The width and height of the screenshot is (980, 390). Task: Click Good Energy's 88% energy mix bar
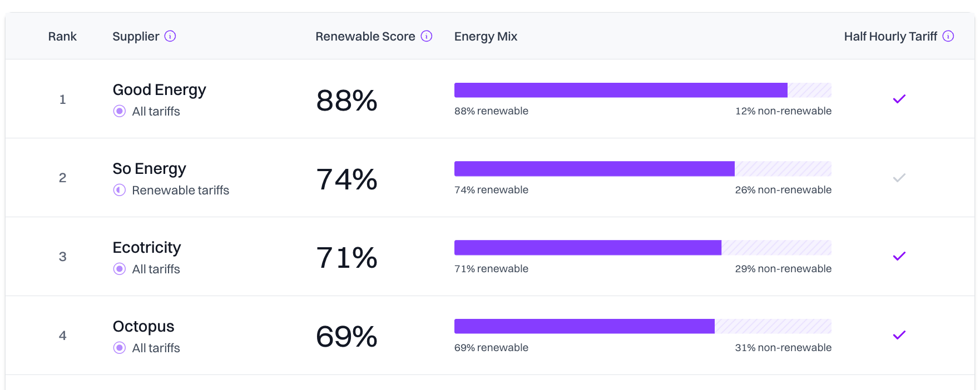[x=620, y=90]
